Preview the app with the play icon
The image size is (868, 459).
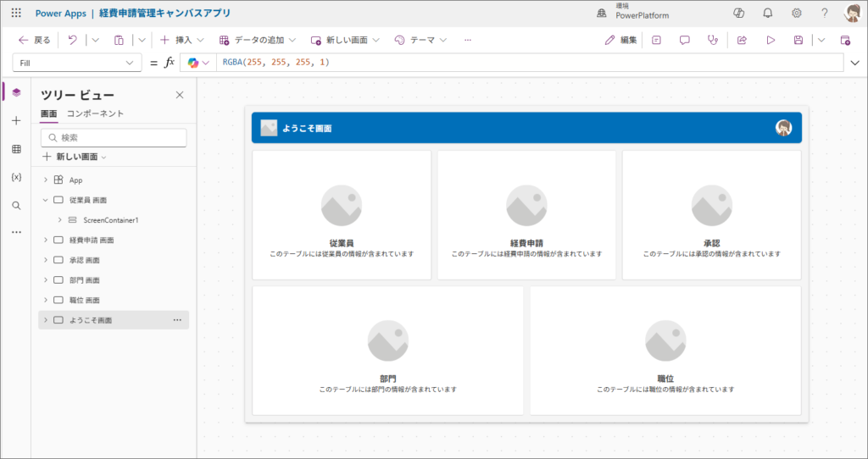770,40
